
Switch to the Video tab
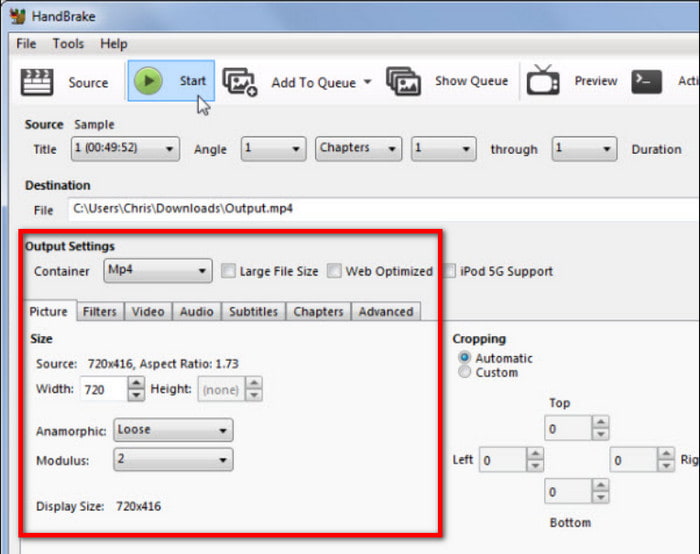point(148,311)
